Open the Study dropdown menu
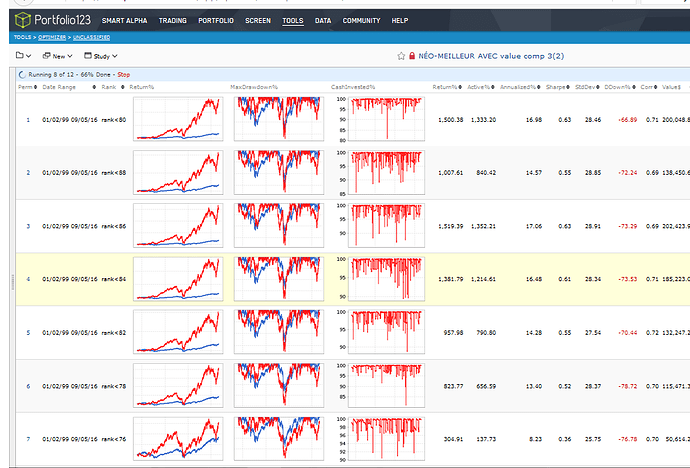Viewport: 690px width, 468px height. click(101, 56)
